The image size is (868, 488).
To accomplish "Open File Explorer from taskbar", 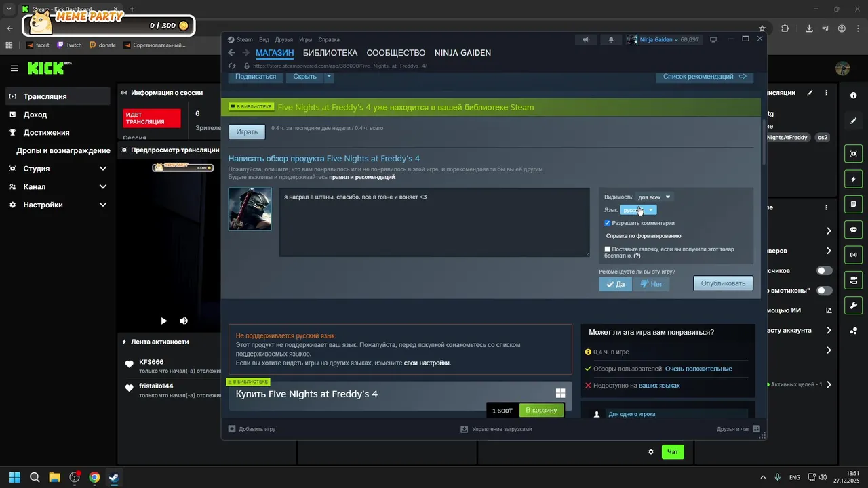I will tap(54, 477).
